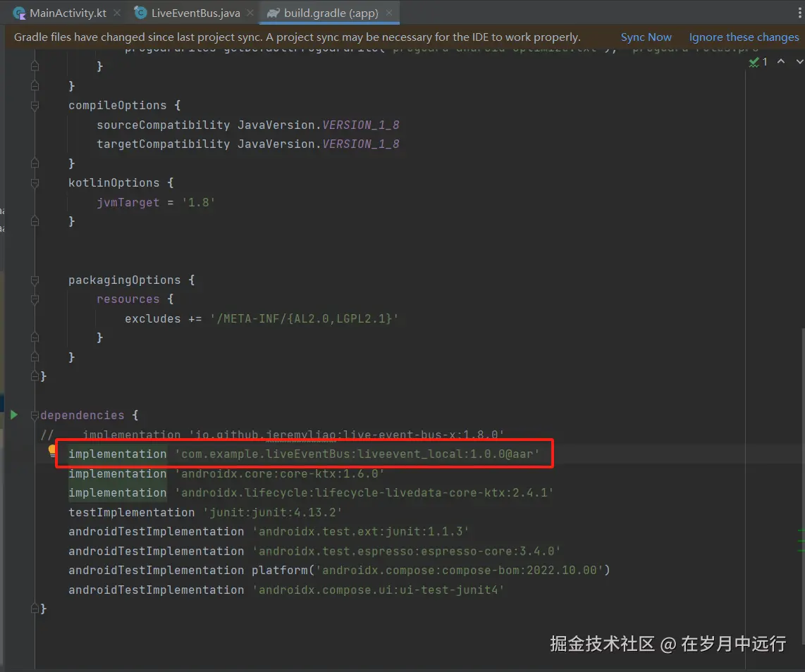The width and height of the screenshot is (805, 672).
Task: Click the fold end marker of dependencies block
Action: [35, 609]
